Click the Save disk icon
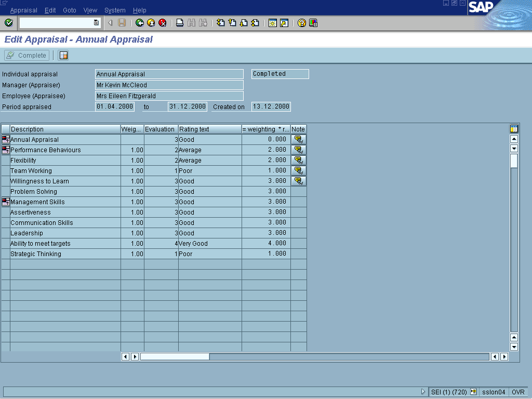The height and width of the screenshot is (399, 532). click(122, 23)
